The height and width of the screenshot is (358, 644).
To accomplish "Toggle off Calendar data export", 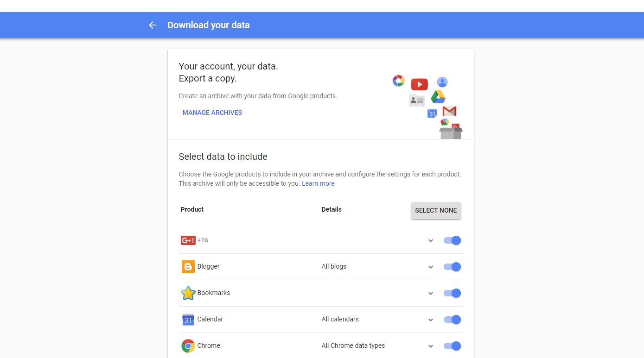I will 452,320.
